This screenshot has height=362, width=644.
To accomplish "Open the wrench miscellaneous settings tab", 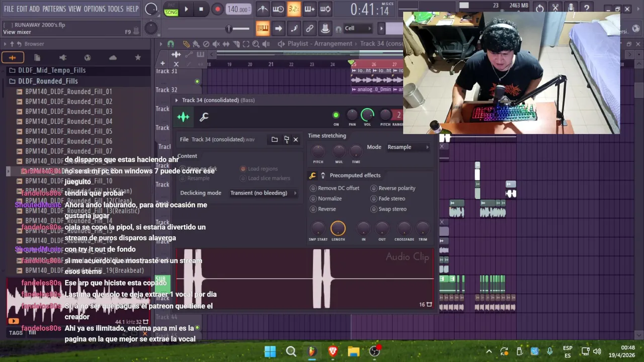I will point(204,117).
